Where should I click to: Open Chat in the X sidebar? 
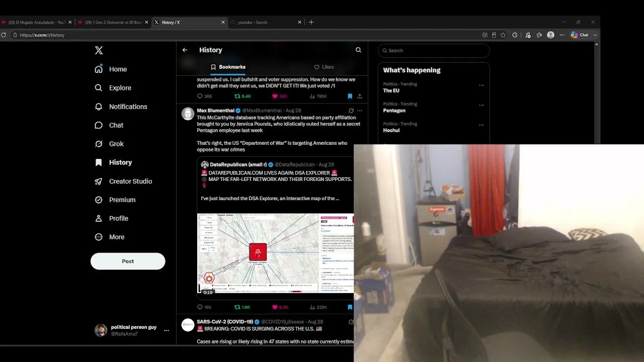(109, 125)
